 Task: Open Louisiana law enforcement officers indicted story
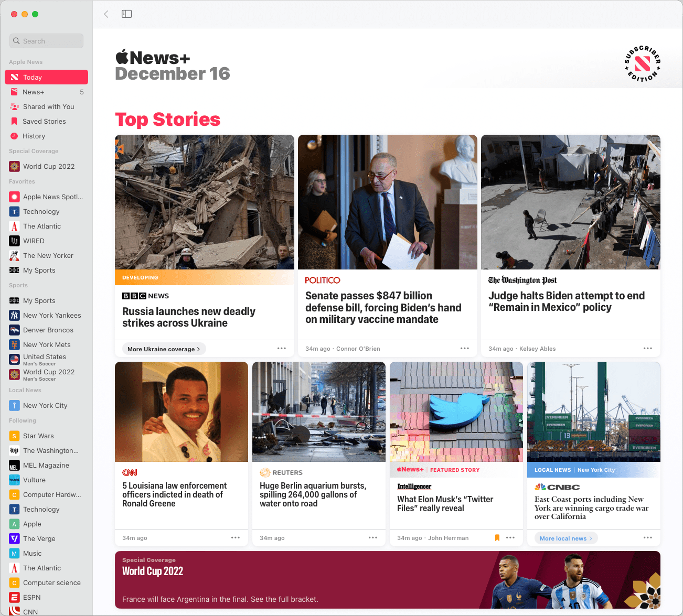coord(175,494)
